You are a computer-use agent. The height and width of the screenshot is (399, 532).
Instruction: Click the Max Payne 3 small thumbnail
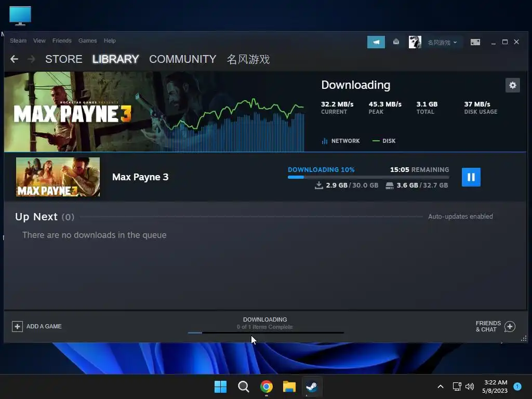pos(58,177)
